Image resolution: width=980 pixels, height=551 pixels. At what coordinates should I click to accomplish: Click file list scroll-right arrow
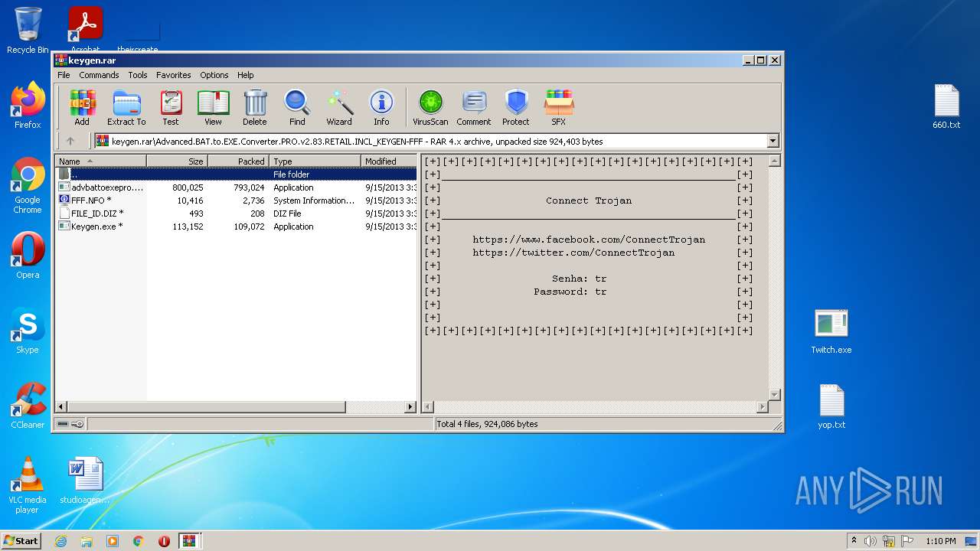[x=410, y=407]
